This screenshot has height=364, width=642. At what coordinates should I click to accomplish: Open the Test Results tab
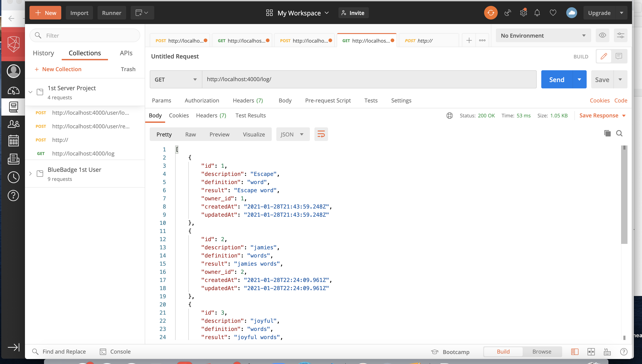pos(250,115)
